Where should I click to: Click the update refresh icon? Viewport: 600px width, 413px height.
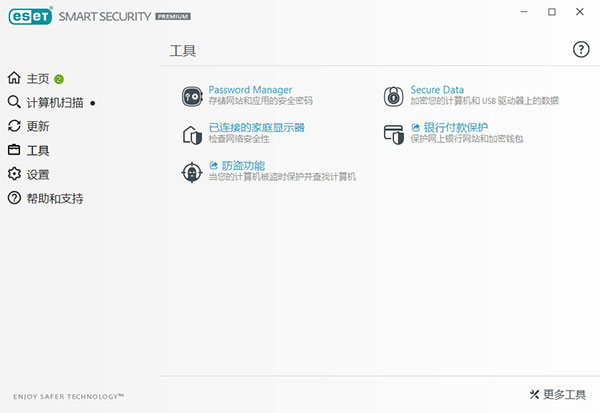point(14,126)
